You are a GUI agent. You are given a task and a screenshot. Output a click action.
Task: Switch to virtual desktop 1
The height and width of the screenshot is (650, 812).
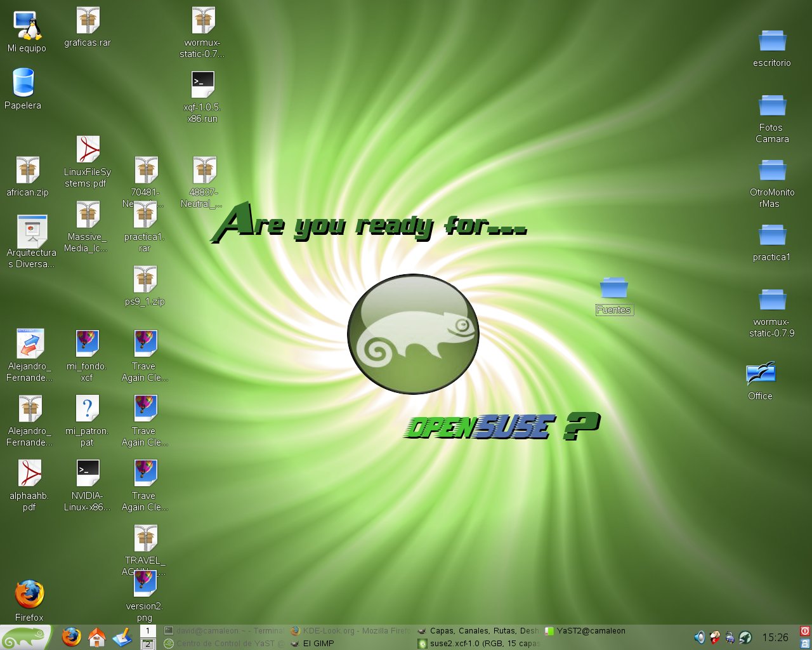tap(147, 631)
